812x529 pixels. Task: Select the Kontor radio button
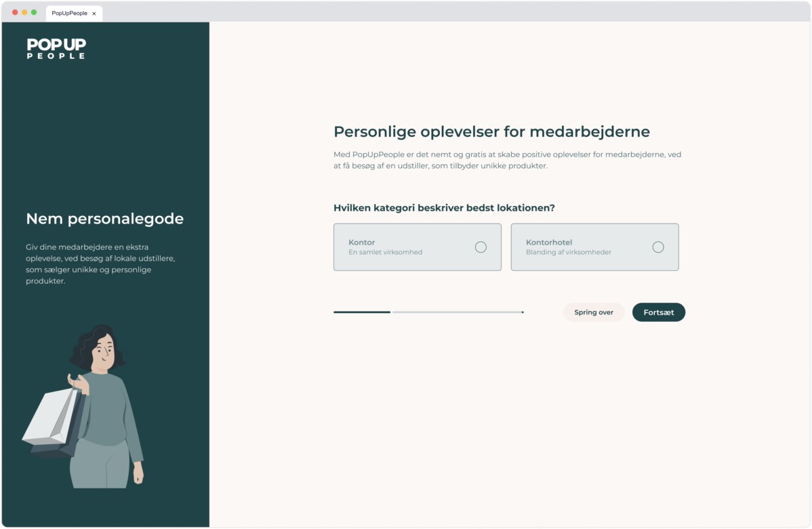[481, 247]
